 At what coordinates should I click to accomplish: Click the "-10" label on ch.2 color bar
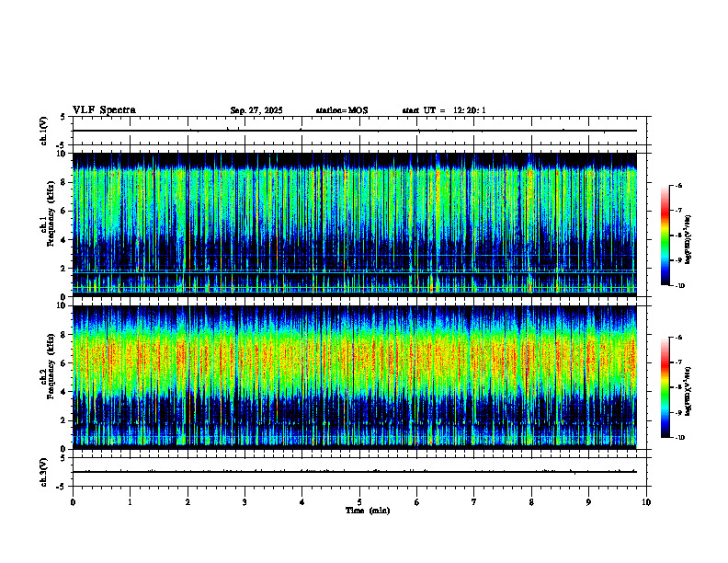pos(679,438)
